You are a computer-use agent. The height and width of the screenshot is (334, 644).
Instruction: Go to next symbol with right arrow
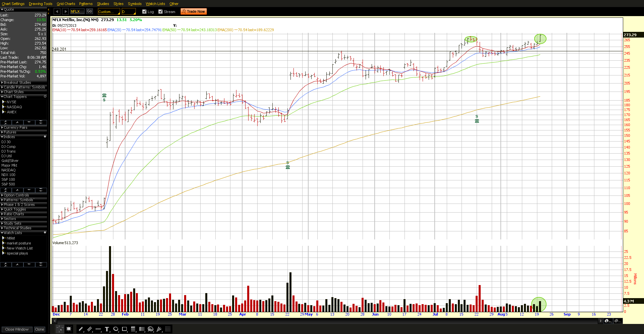(x=65, y=11)
